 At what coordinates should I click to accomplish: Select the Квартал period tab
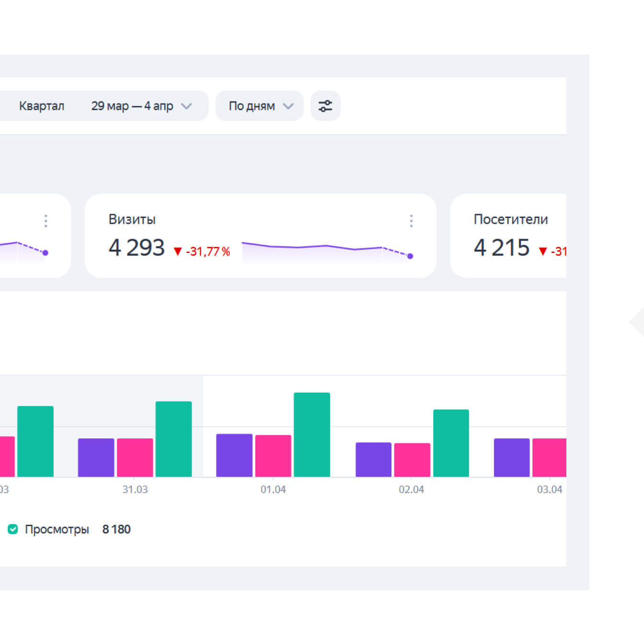42,106
